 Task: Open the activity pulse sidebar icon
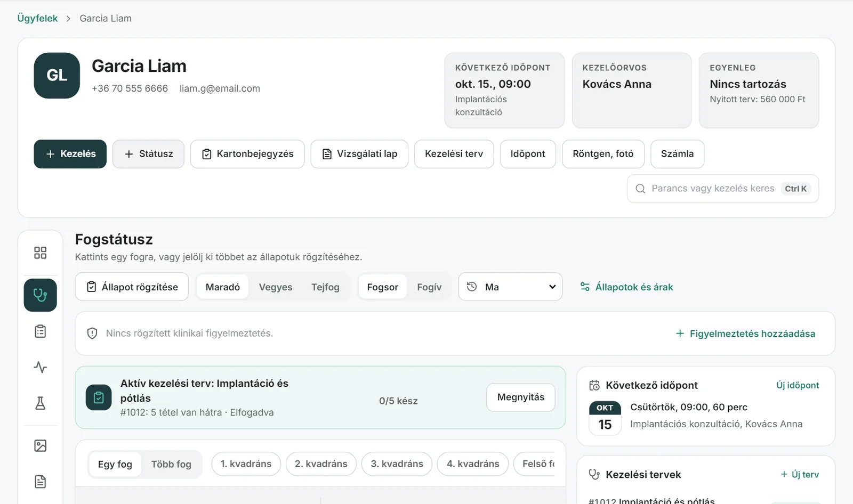click(x=40, y=367)
